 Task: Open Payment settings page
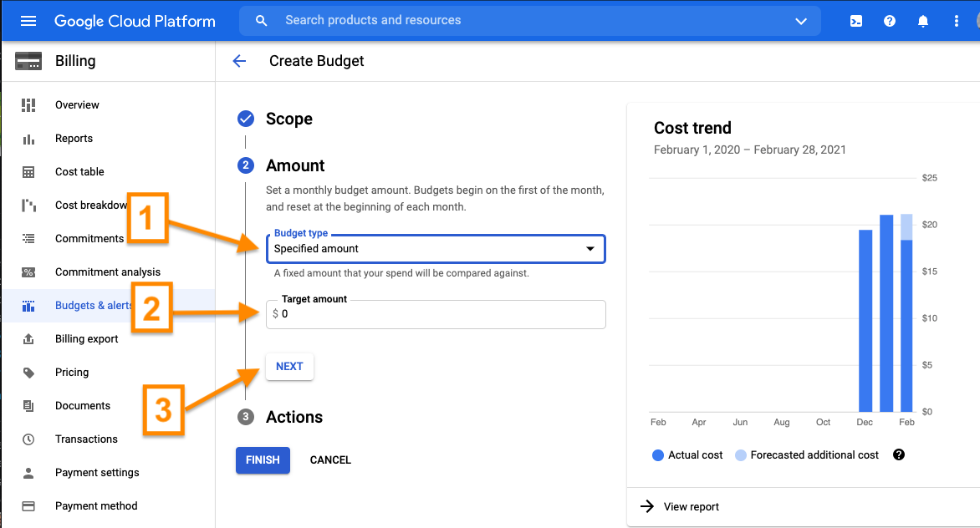pyautogui.click(x=97, y=473)
